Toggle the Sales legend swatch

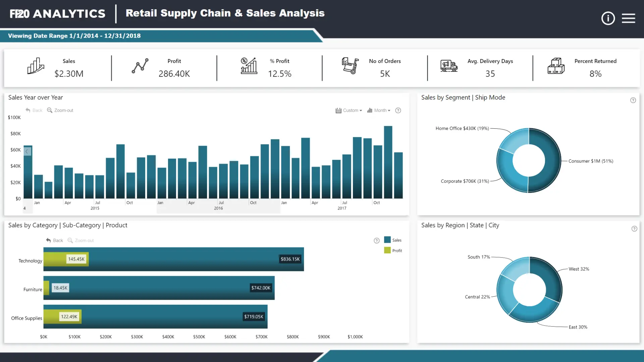click(387, 240)
